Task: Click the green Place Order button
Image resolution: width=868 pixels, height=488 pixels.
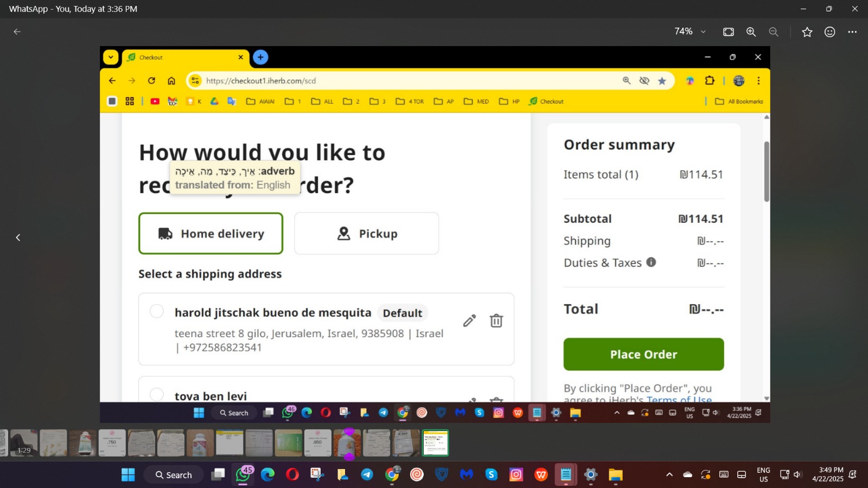Action: pos(643,355)
